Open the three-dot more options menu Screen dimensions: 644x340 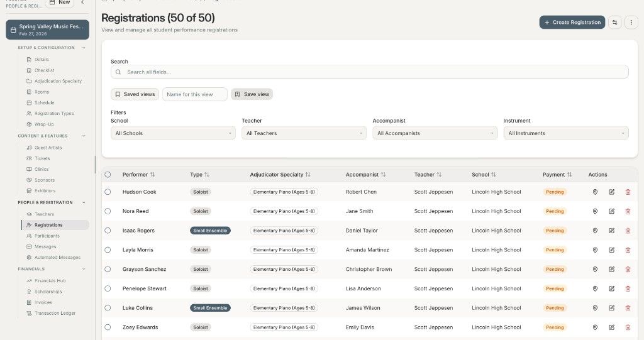631,23
